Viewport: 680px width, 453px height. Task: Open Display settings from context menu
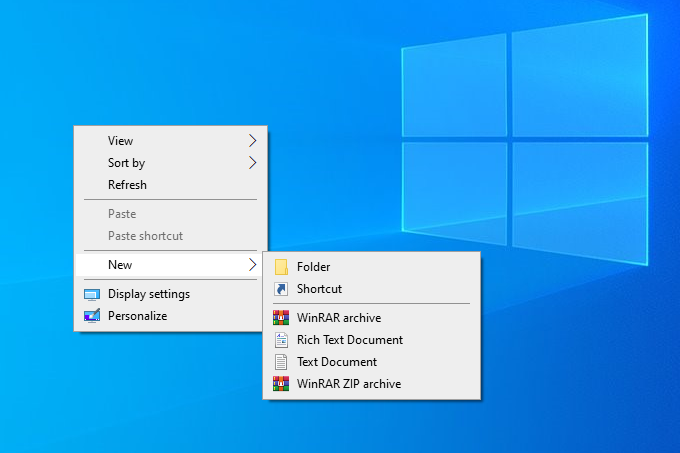point(170,294)
